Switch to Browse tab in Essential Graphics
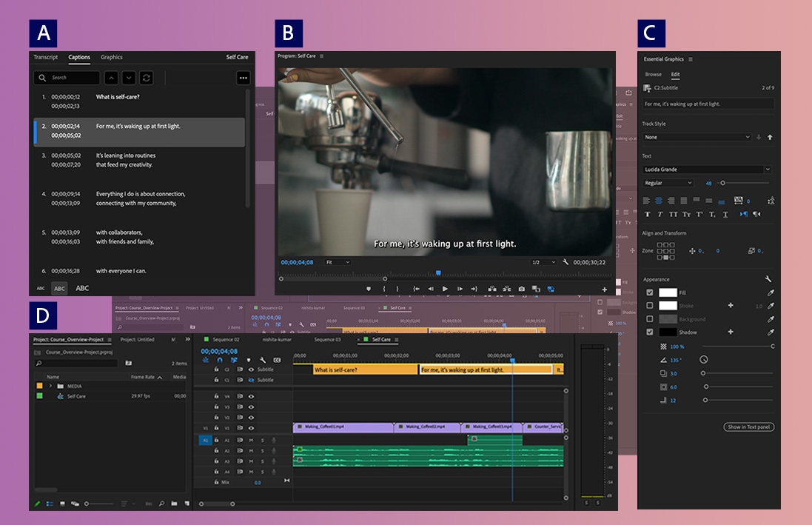This screenshot has width=812, height=525. pos(653,75)
